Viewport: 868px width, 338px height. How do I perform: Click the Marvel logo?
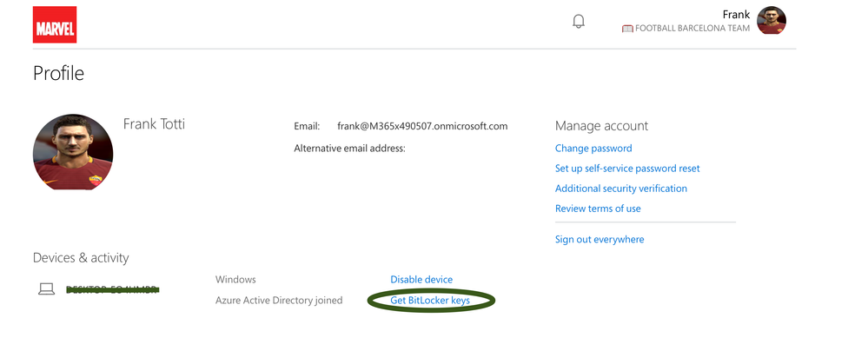point(55,25)
